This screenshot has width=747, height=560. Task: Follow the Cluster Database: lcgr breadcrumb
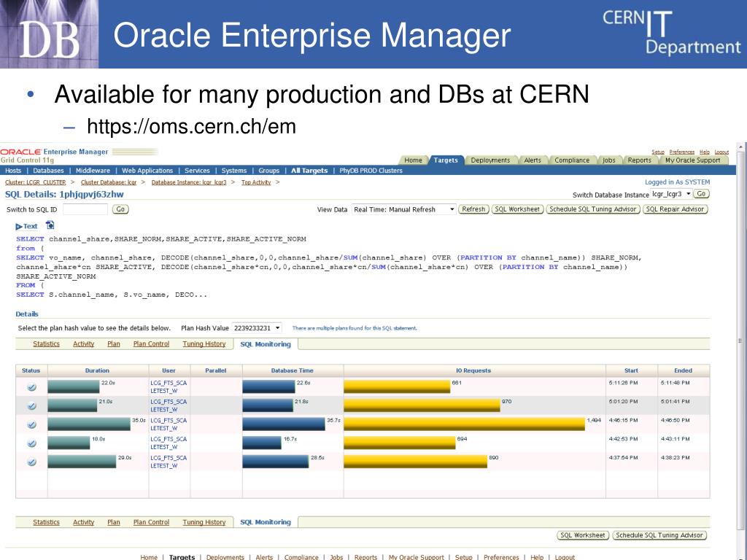tap(109, 182)
